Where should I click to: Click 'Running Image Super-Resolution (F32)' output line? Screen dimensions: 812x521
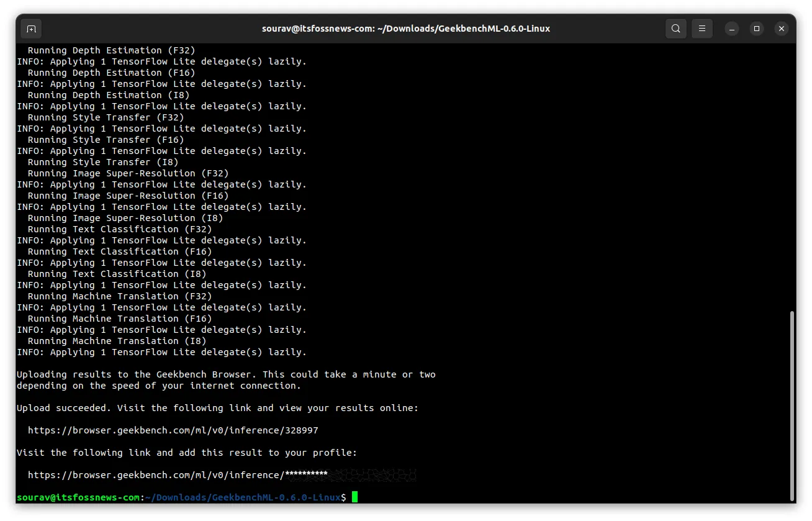click(129, 173)
